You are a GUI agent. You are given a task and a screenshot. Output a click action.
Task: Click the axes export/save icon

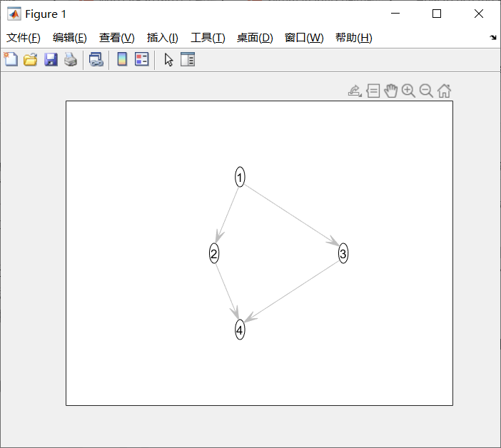(x=355, y=91)
